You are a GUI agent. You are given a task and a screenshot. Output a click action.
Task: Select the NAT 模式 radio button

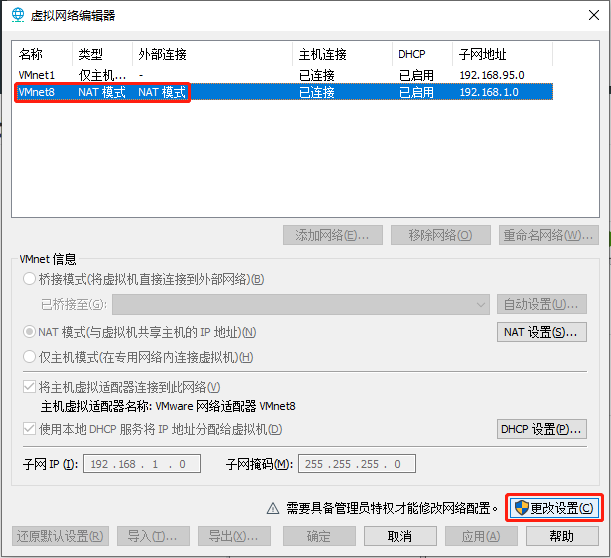click(x=30, y=332)
